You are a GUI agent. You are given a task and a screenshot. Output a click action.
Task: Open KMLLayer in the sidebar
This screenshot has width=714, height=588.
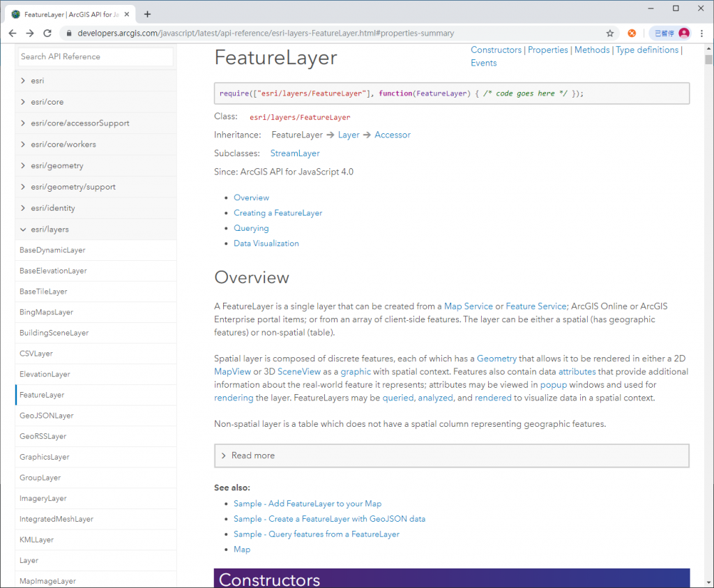pyautogui.click(x=96, y=540)
